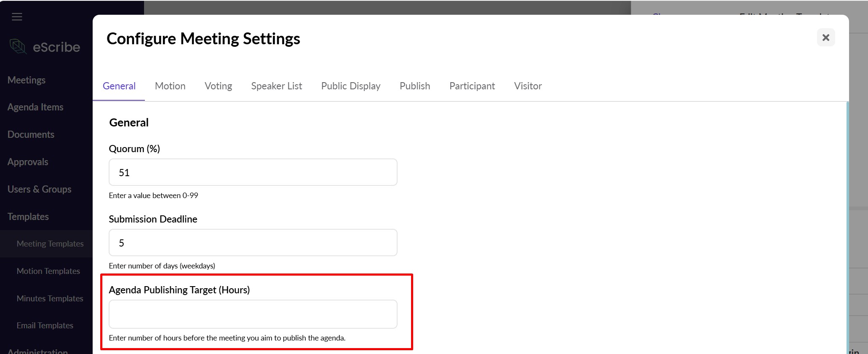Open the Voting tab
The image size is (868, 354).
(218, 86)
